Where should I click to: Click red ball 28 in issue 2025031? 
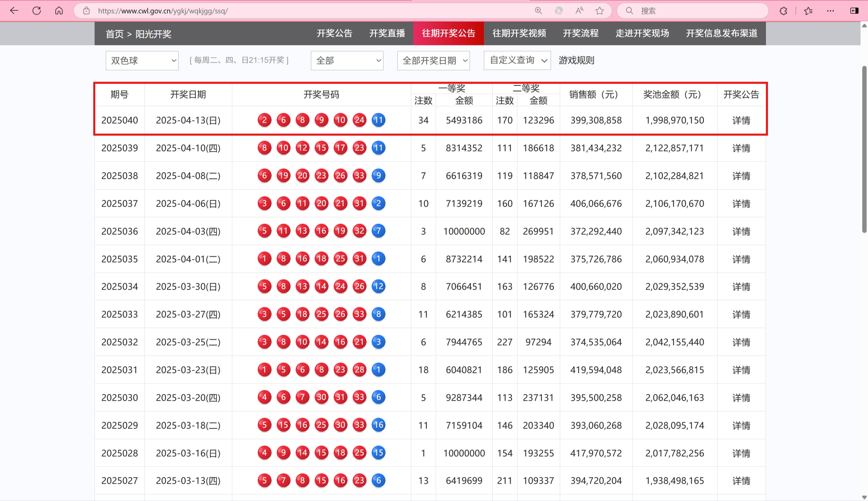click(x=359, y=370)
